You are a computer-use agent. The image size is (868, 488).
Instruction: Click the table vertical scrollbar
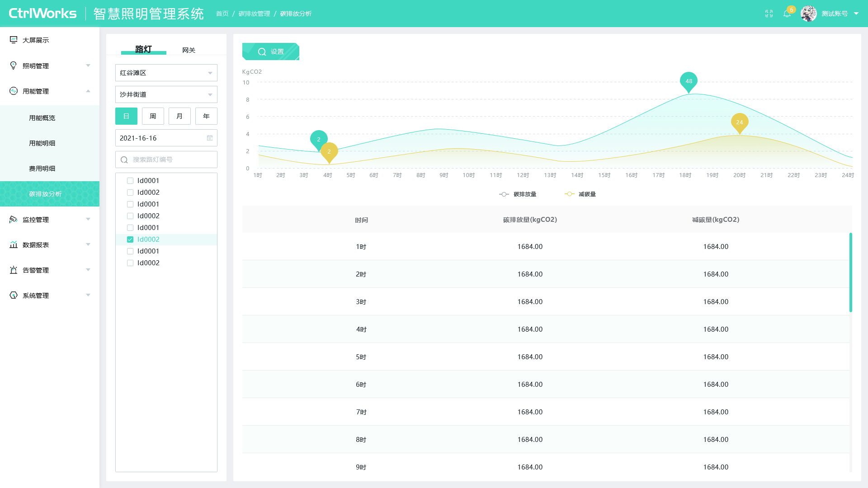point(851,272)
